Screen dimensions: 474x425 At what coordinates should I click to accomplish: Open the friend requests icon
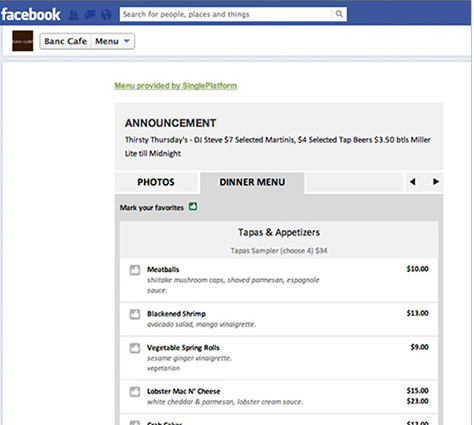[74, 15]
